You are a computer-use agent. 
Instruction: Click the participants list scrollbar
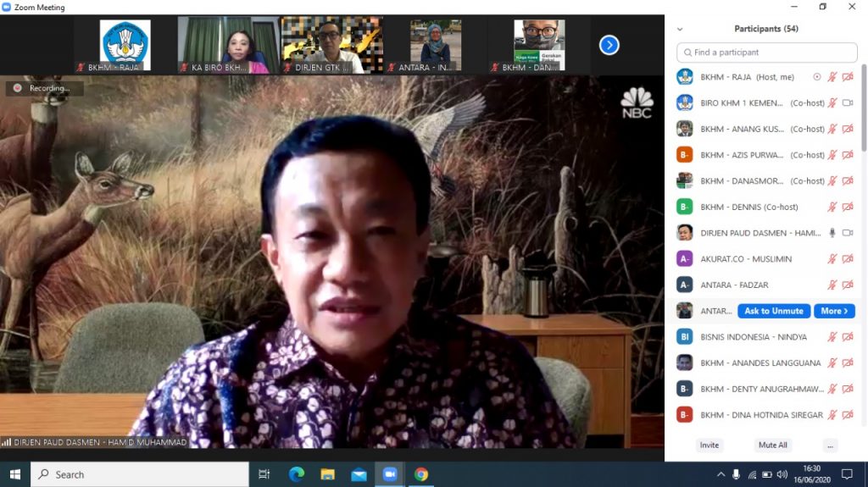coord(864,110)
